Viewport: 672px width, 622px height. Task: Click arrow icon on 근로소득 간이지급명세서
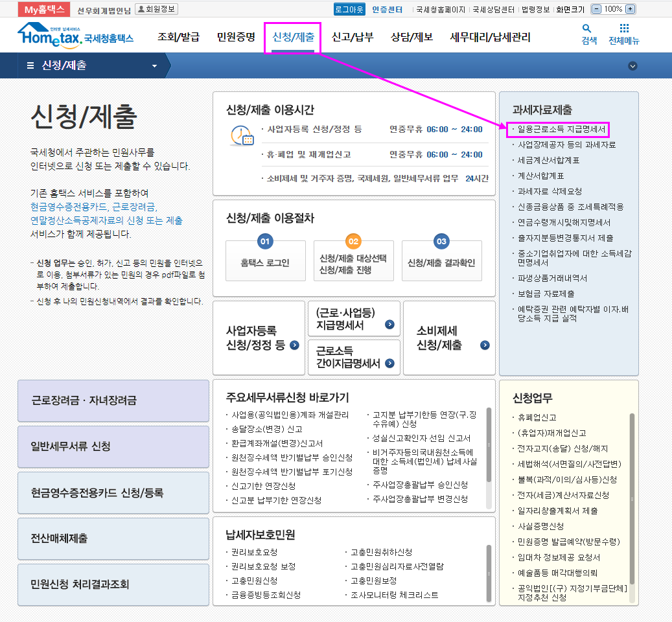tap(389, 363)
